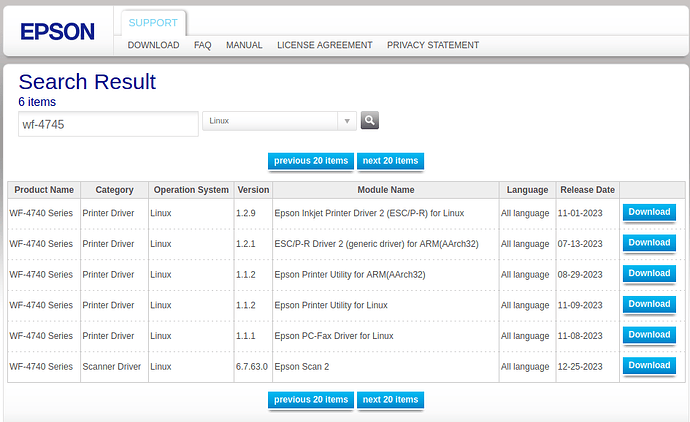Open the FAQ menu item

[x=202, y=45]
